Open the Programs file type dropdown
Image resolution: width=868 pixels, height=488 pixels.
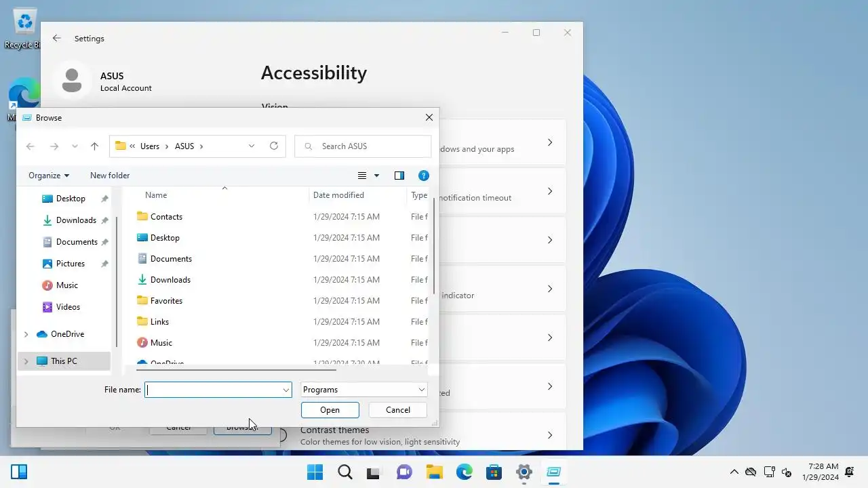pyautogui.click(x=364, y=390)
